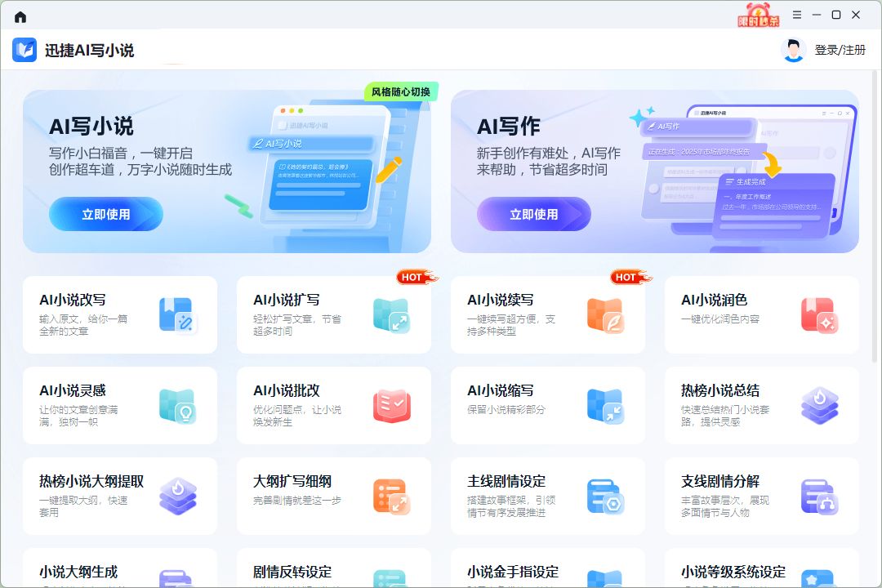
Task: Select the 支线剧情分解 title text
Action: 720,481
